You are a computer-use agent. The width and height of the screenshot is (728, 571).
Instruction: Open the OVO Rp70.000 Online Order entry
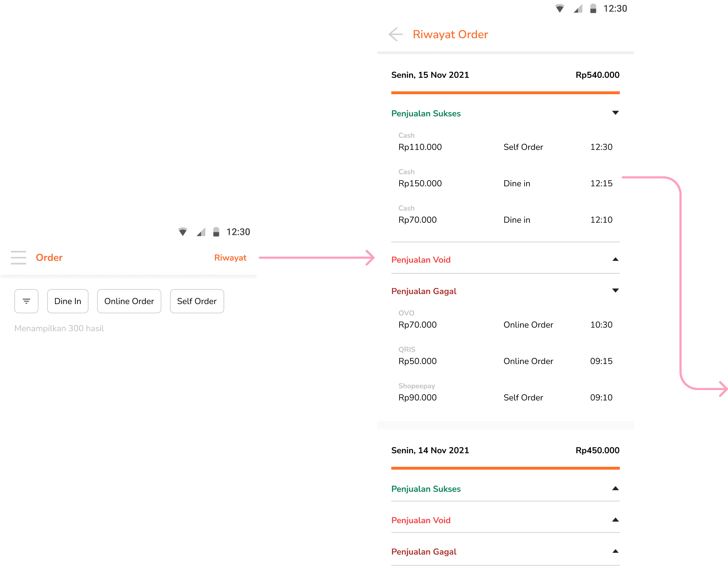coord(505,321)
